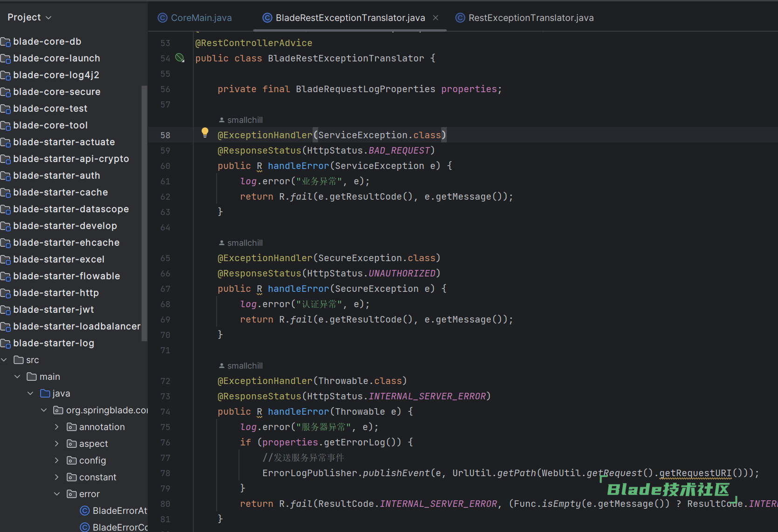
Task: Expand the annotation package
Action: [57, 427]
